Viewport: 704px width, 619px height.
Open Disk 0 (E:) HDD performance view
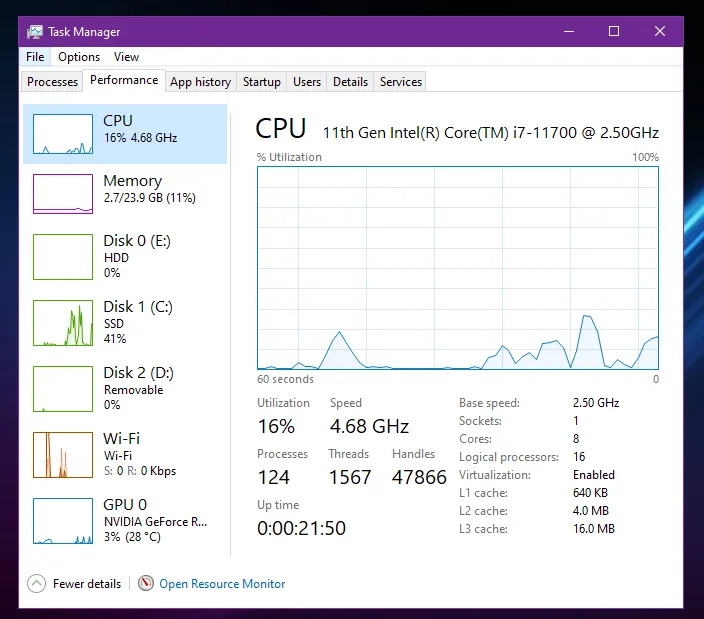point(125,256)
